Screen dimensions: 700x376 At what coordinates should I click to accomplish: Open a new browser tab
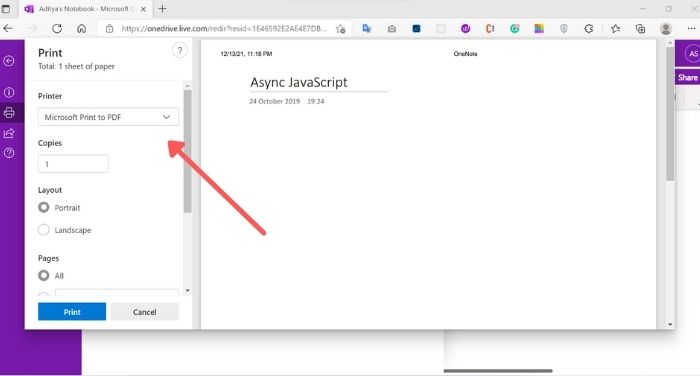(162, 8)
